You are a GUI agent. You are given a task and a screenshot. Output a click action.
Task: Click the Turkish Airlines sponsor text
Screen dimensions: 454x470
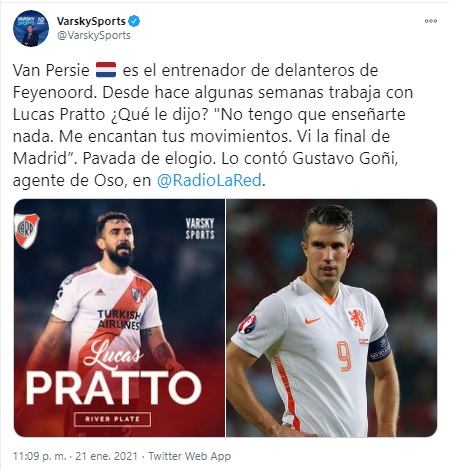pyautogui.click(x=119, y=320)
